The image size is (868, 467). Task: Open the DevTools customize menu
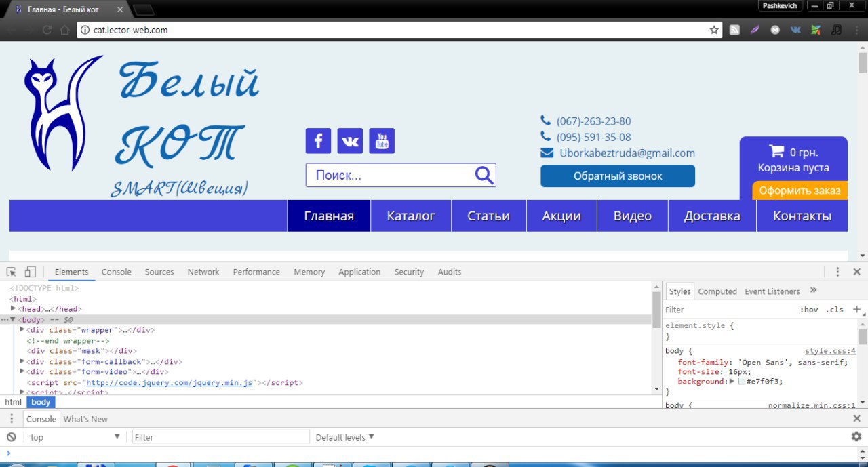pos(838,272)
